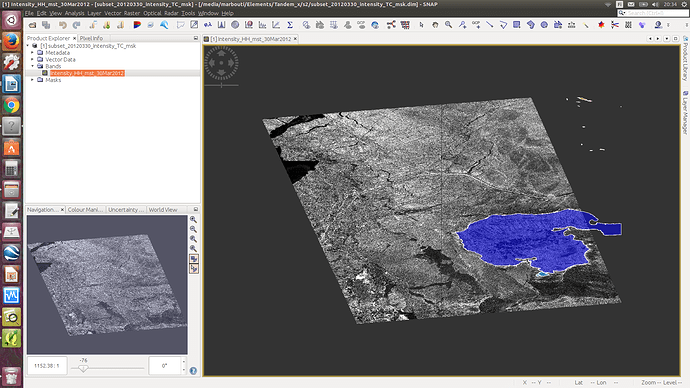Viewport: 690px width, 388px height.
Task: Launch Google Chrome from the Ubuntu dock
Action: click(11, 106)
